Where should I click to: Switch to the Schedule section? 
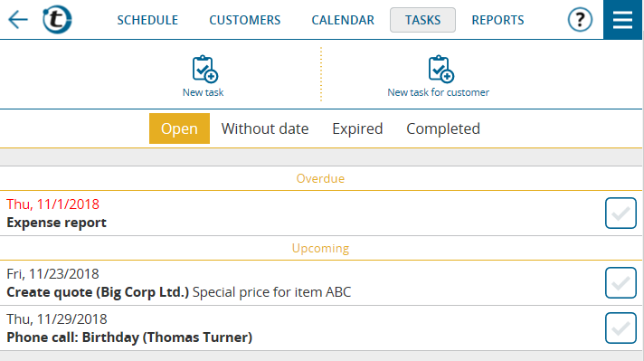pyautogui.click(x=147, y=20)
